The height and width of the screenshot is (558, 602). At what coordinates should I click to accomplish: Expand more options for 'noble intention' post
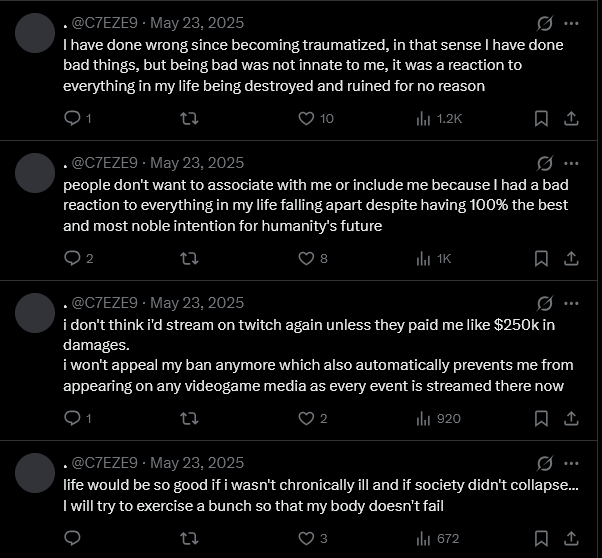pyautogui.click(x=571, y=163)
